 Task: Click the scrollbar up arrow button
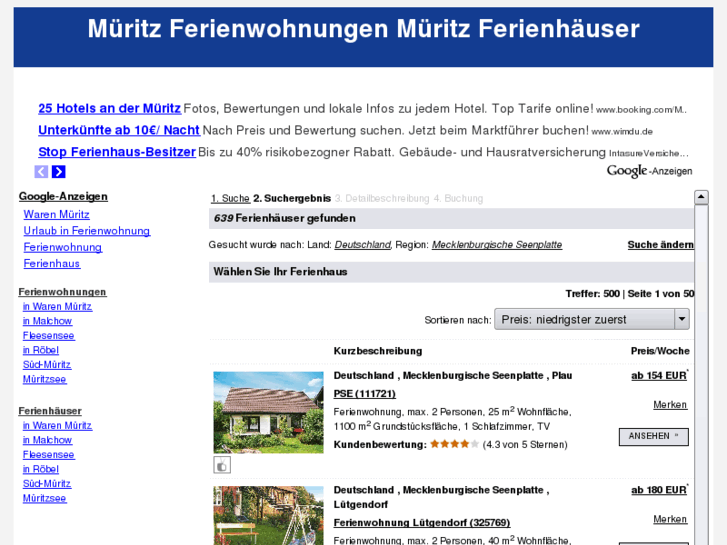pyautogui.click(x=701, y=197)
